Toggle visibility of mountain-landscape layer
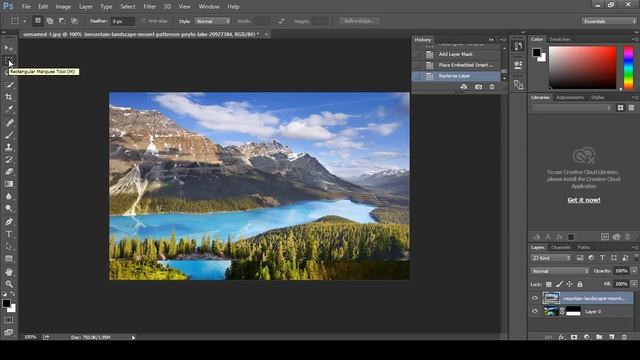The image size is (640, 360). (x=535, y=298)
